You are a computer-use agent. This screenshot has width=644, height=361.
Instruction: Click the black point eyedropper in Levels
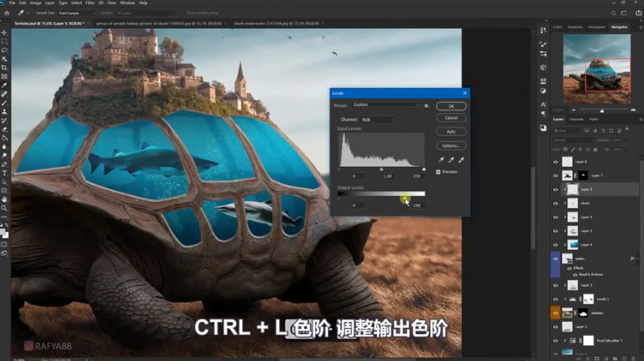pos(441,160)
